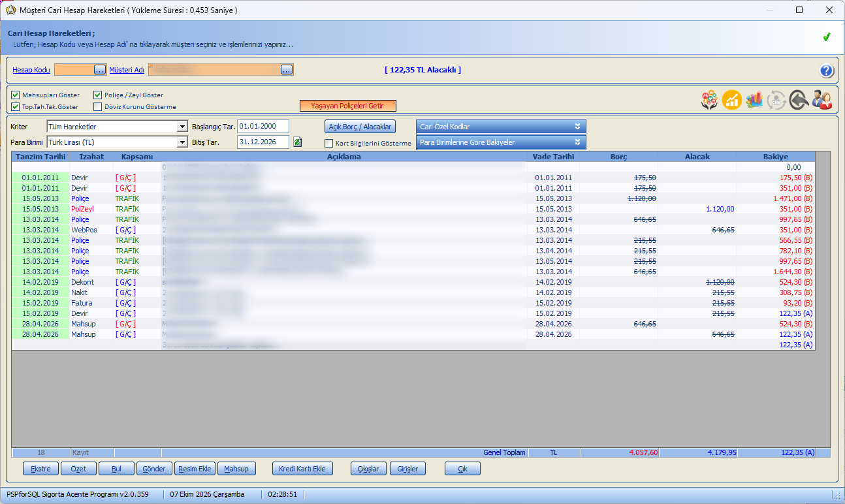The width and height of the screenshot is (845, 504).
Task: Toggle Poliçe / Zeyl Göster checkbox
Action: pyautogui.click(x=98, y=95)
